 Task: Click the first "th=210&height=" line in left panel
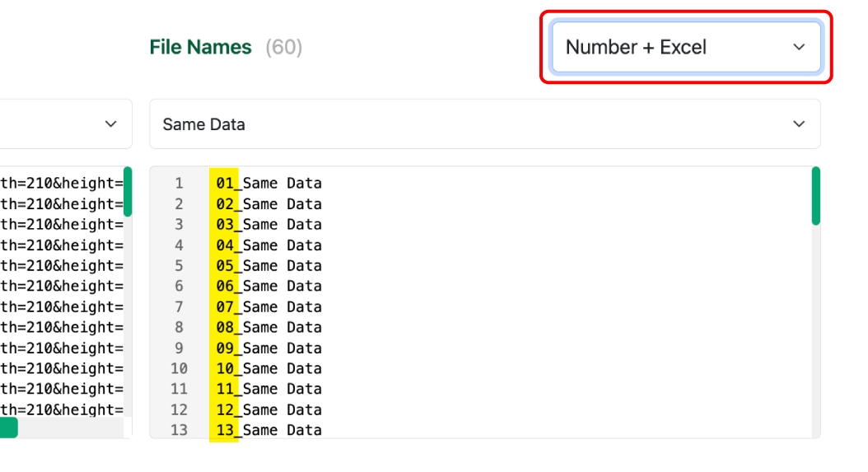pyautogui.click(x=62, y=183)
